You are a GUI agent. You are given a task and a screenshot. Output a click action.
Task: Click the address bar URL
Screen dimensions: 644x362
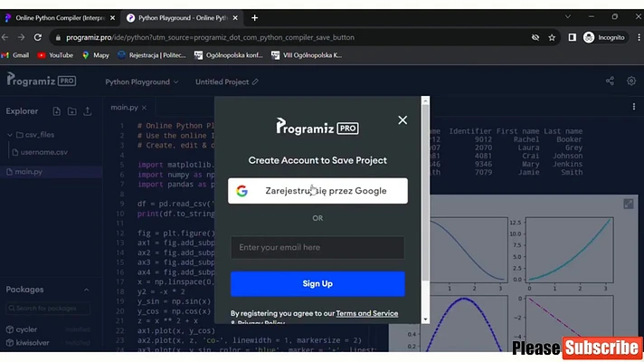(210, 37)
